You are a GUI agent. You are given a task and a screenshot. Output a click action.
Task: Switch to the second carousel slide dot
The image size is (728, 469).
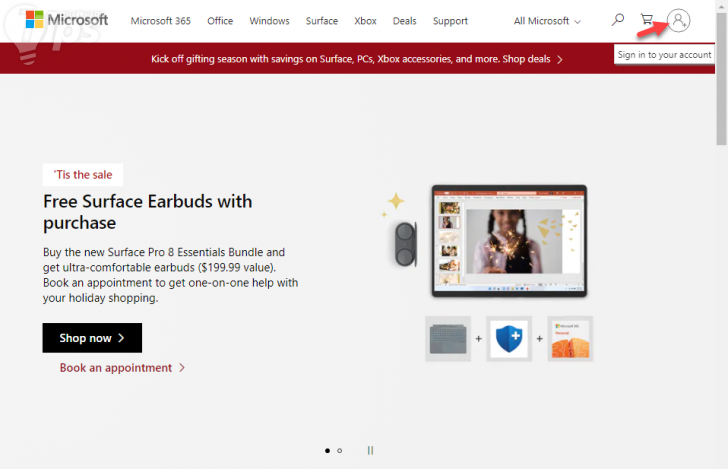[x=339, y=450]
